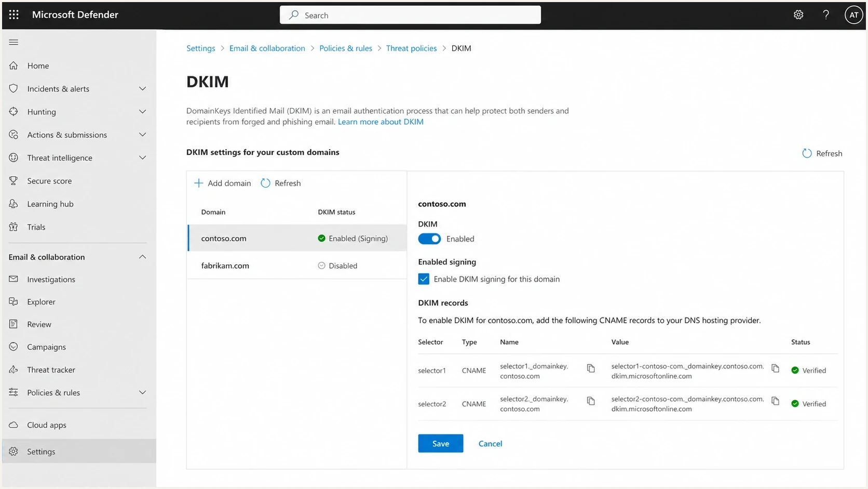Click Enabled (Signing) status text
Viewport: 868px width, 489px height.
click(358, 238)
